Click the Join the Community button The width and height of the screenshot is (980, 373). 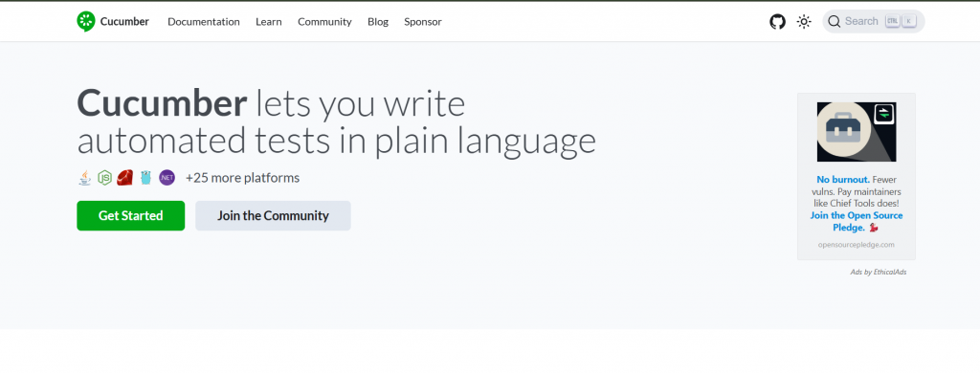point(273,215)
